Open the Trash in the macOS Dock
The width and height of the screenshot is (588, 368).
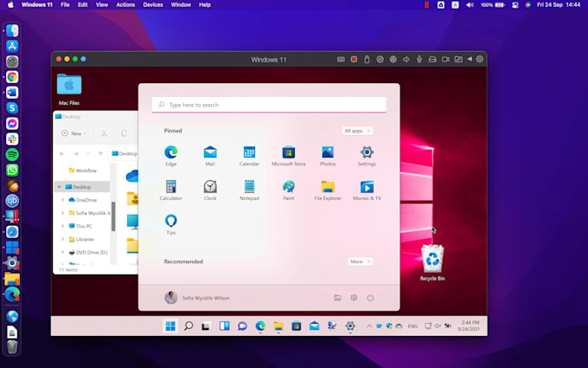[12, 347]
